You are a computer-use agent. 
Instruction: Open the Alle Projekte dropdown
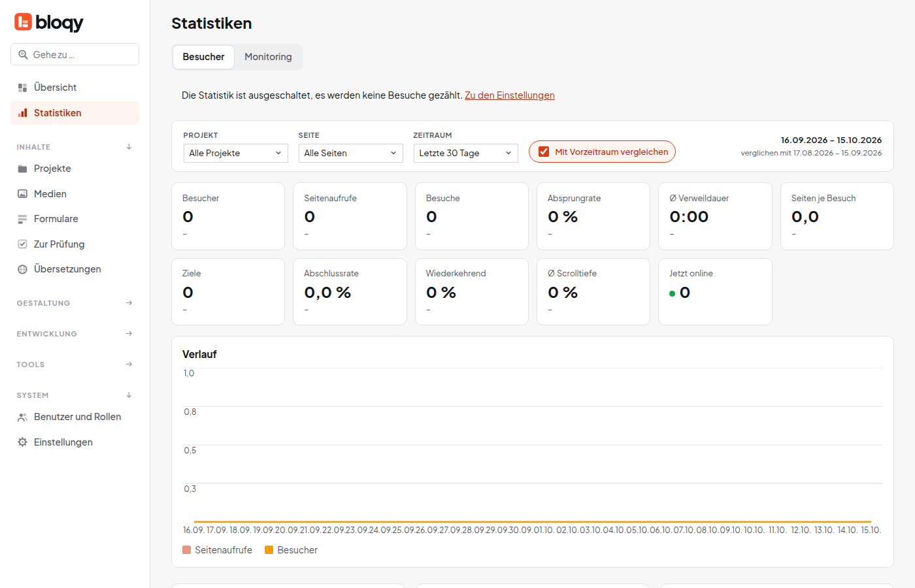tap(236, 153)
